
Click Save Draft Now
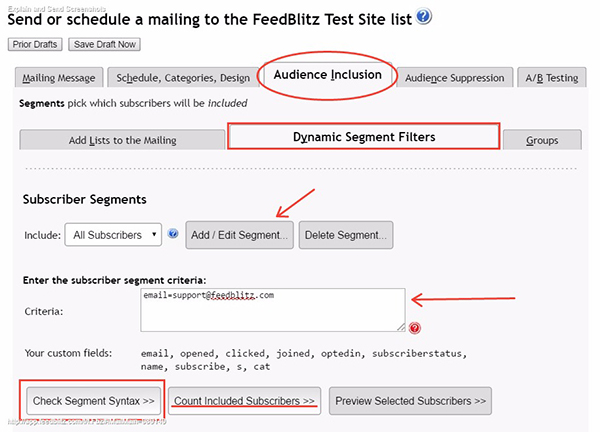pos(104,44)
